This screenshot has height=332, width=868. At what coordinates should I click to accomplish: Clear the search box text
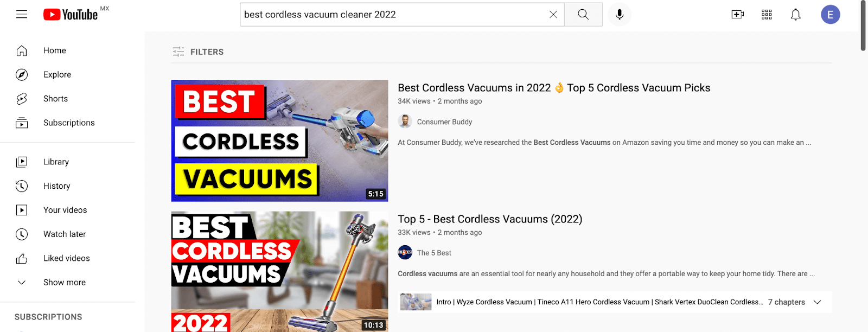coord(553,15)
